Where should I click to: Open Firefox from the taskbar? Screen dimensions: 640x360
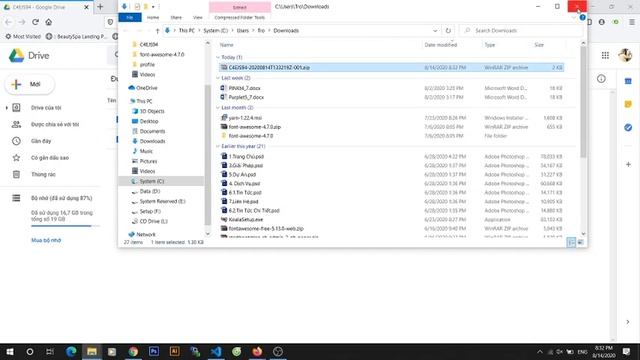(x=257, y=351)
